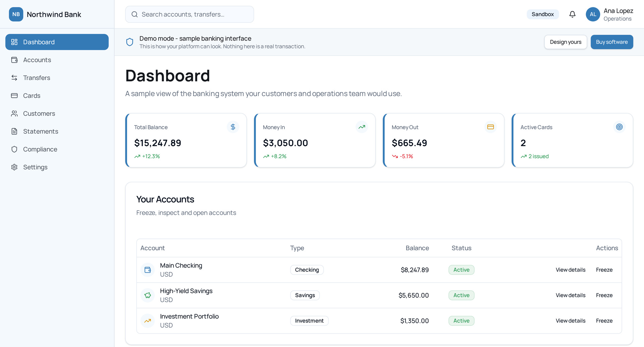Image resolution: width=644 pixels, height=347 pixels.
Task: Open the notifications bell icon
Action: click(572, 14)
